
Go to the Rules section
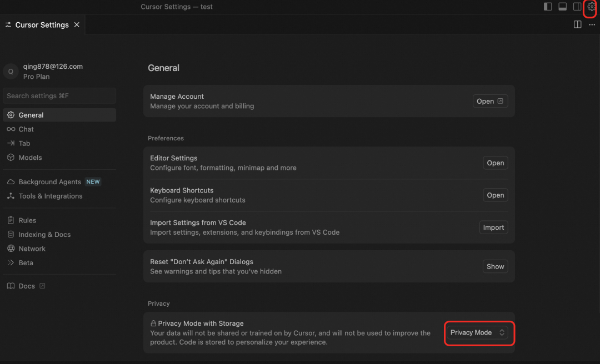59,220
